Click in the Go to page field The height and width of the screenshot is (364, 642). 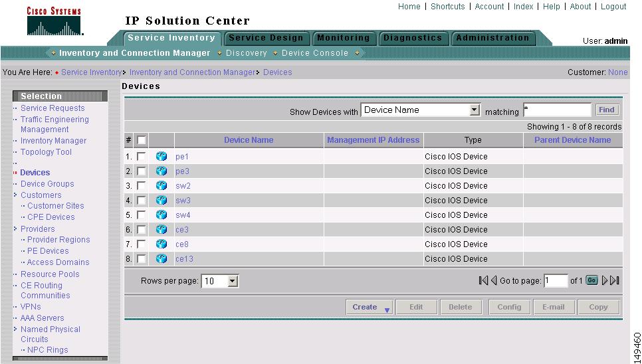556,280
